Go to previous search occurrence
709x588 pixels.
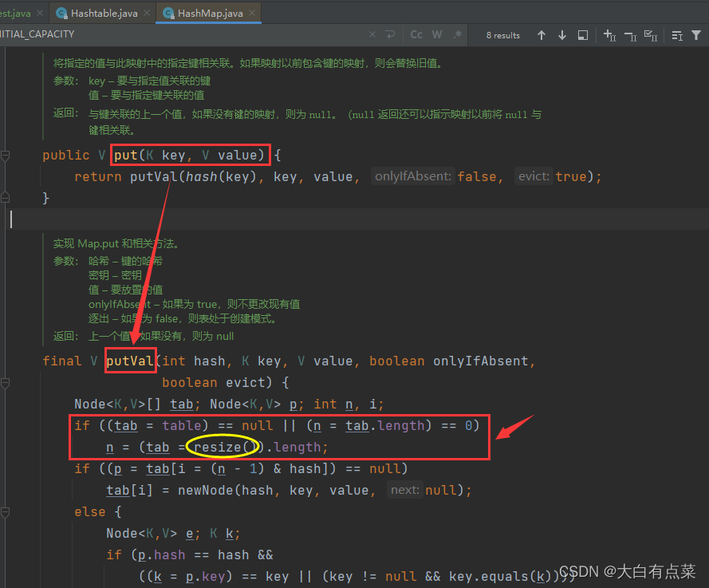(x=542, y=35)
